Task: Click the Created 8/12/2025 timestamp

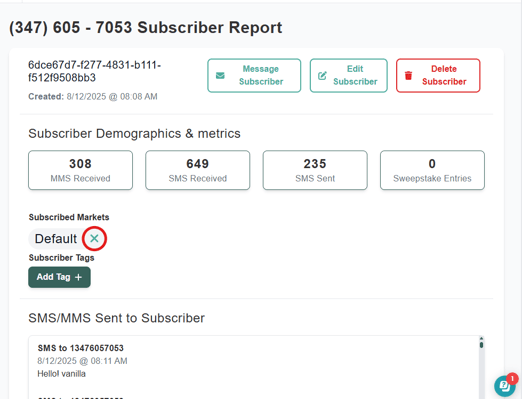Action: pos(93,97)
